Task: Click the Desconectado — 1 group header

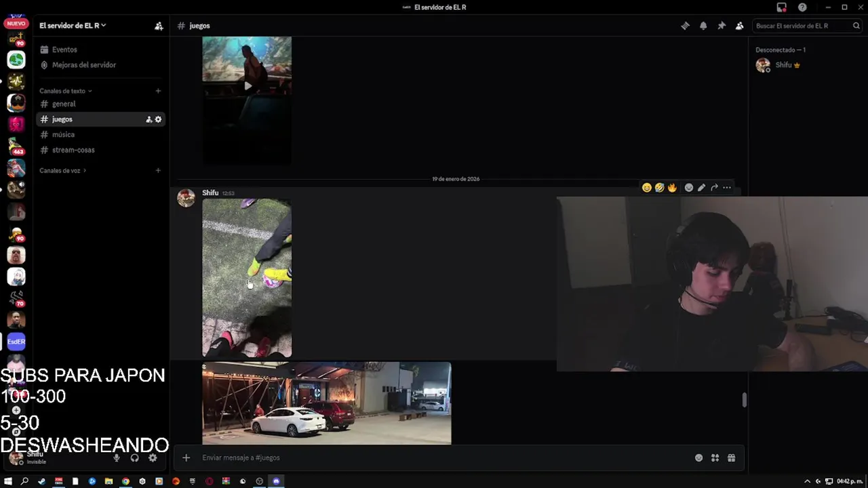Action: tap(781, 50)
